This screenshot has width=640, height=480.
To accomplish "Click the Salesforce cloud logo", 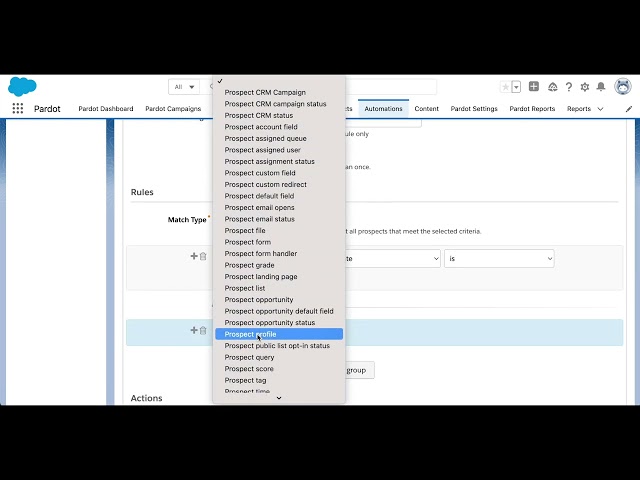I will click(x=22, y=86).
